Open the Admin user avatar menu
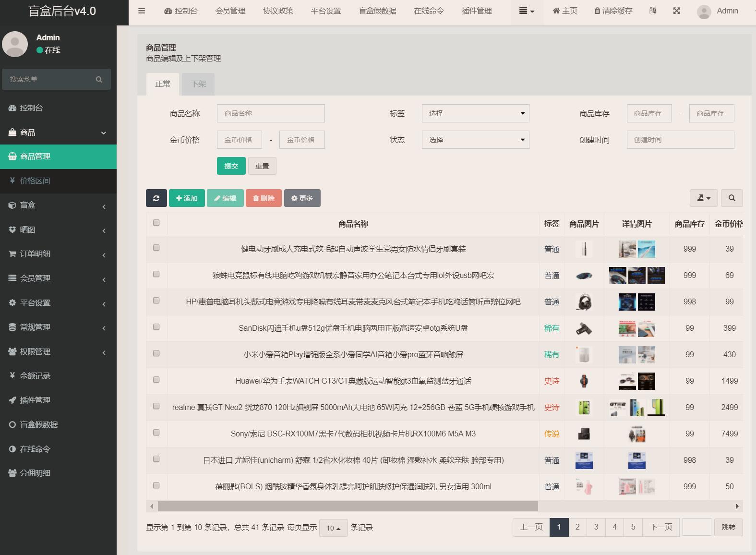 (x=718, y=11)
